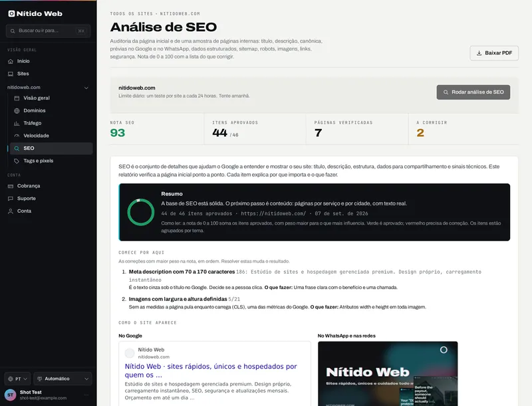
Task: Click the ITENS APROVADOS value 44
Action: click(219, 133)
